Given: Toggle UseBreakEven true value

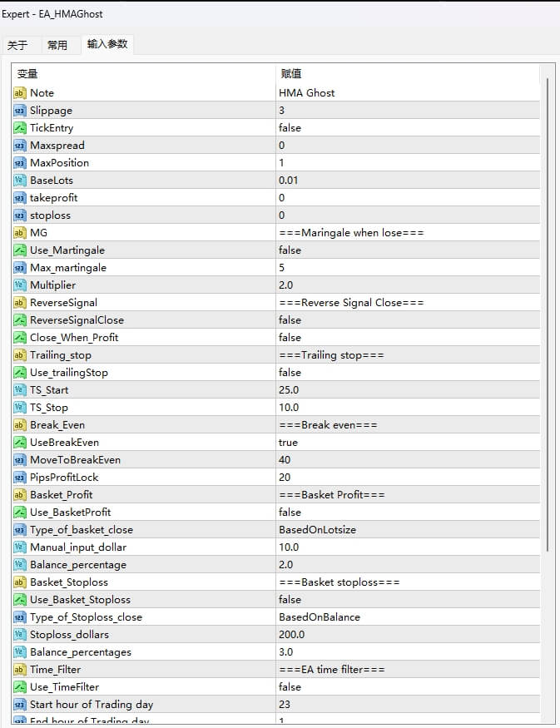Looking at the screenshot, I should [288, 443].
